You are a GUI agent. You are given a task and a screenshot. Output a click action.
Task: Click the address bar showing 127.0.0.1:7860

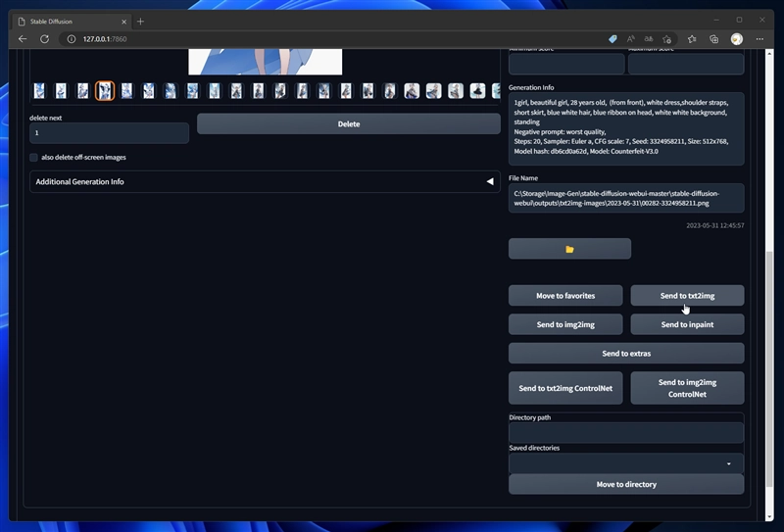click(x=335, y=39)
